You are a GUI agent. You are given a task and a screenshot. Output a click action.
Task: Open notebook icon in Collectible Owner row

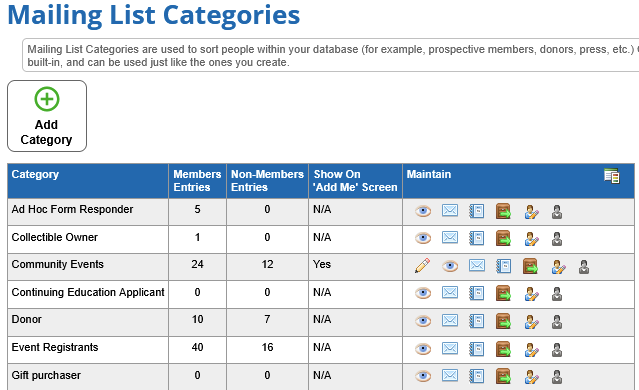tap(476, 238)
